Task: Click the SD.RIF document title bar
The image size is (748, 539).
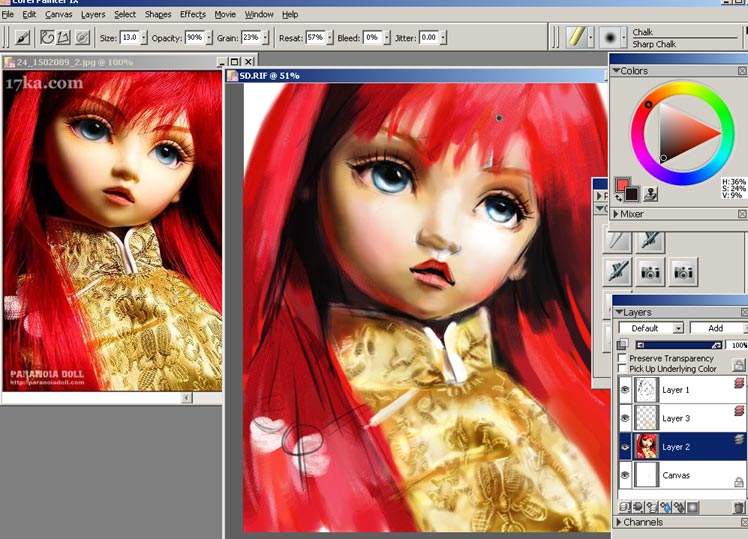Action: click(x=416, y=75)
